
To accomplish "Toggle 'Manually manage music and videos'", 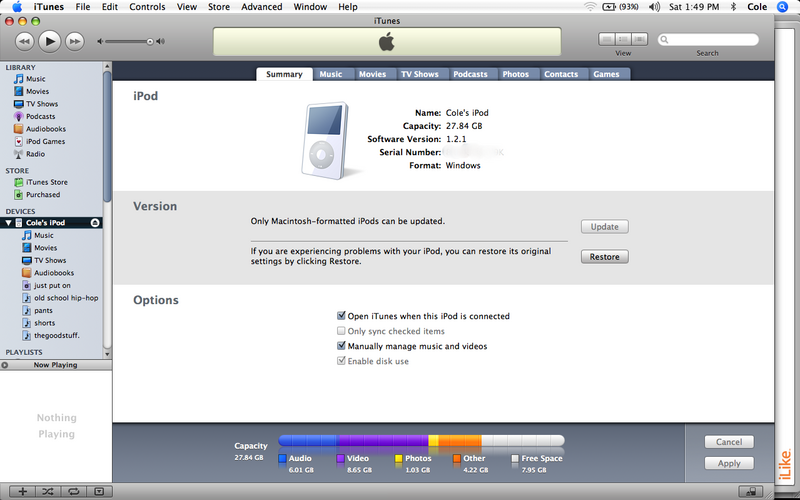I will pos(341,346).
